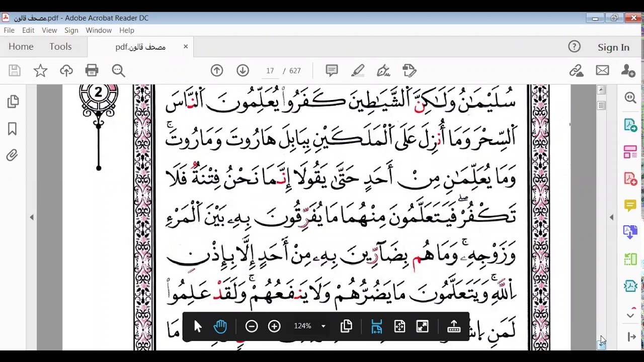Open the help question mark icon
This screenshot has width=644, height=362.
574,47
